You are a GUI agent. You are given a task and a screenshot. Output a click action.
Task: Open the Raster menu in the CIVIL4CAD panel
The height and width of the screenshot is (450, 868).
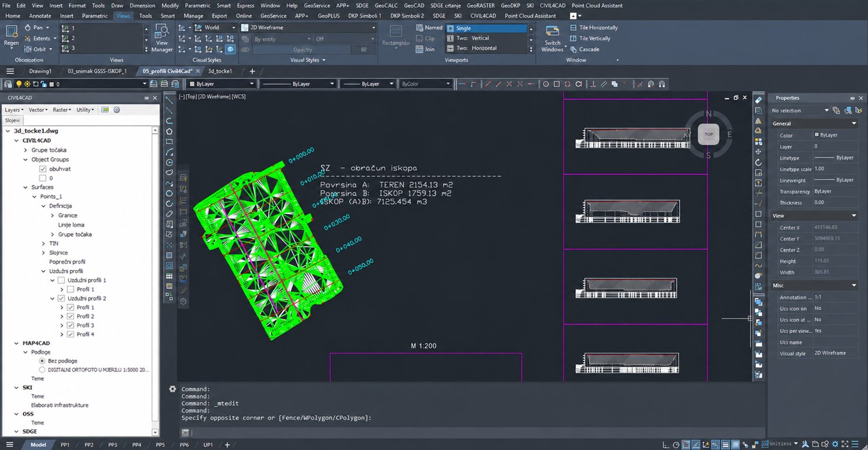point(62,110)
